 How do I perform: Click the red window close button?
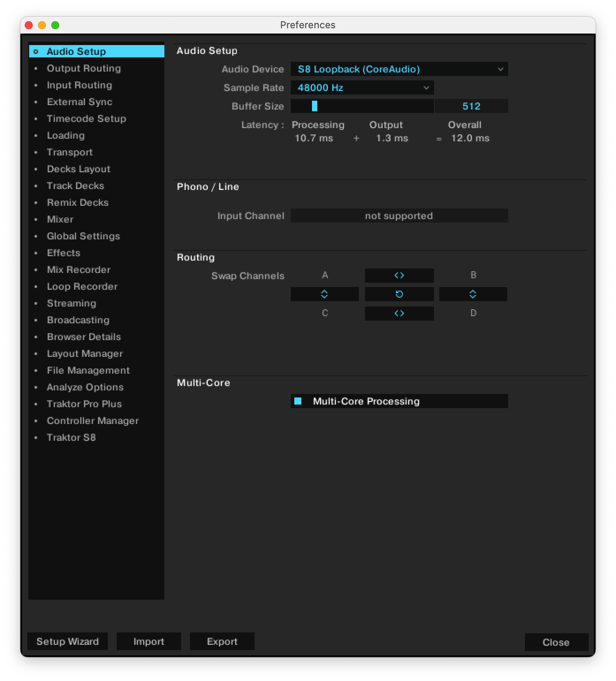(x=29, y=25)
